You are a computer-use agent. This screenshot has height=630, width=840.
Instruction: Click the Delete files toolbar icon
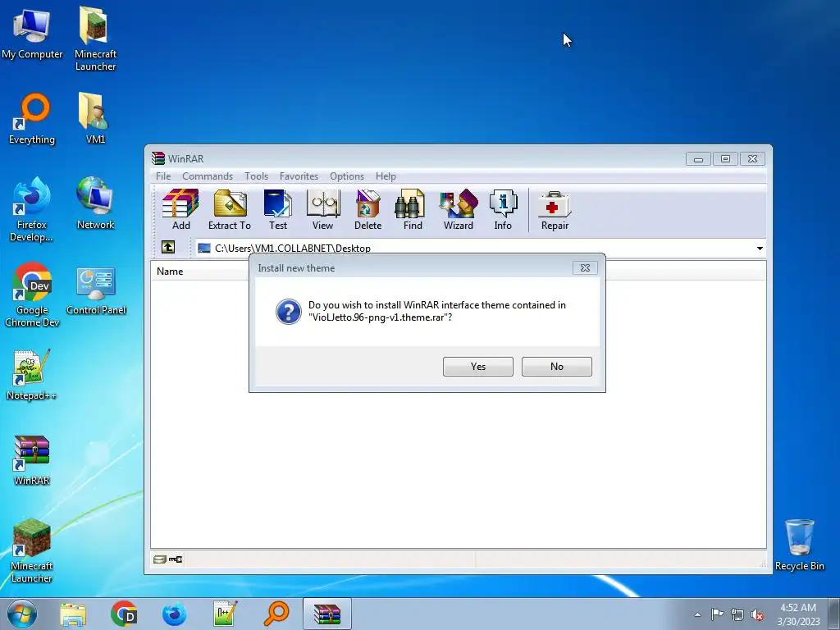click(367, 209)
